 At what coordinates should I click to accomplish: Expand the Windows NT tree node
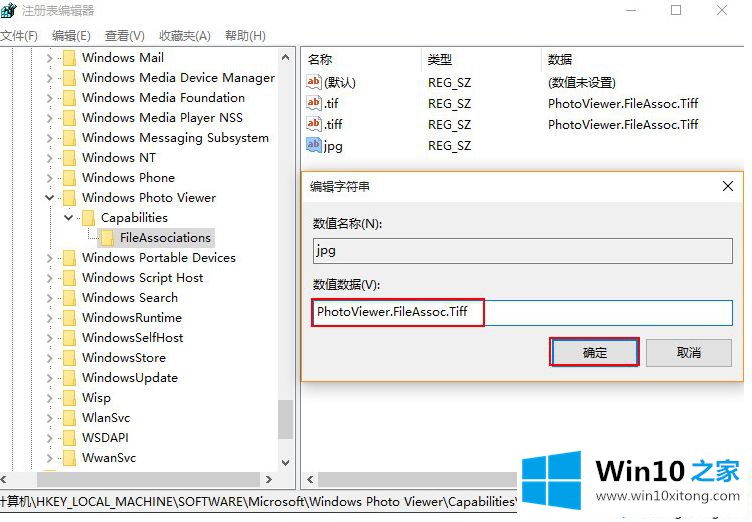[49, 158]
